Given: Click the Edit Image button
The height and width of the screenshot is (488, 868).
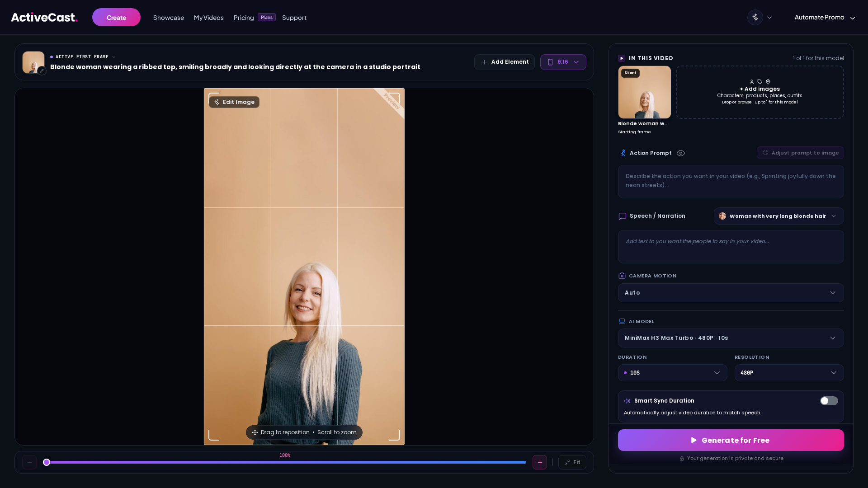Looking at the screenshot, I should pyautogui.click(x=234, y=102).
